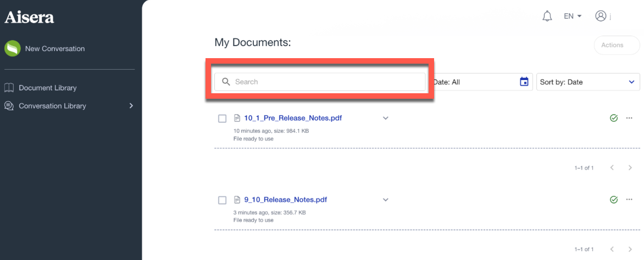Select the 9_10_Release_Notes.pdf checkbox
This screenshot has width=644, height=260.
(x=223, y=200)
